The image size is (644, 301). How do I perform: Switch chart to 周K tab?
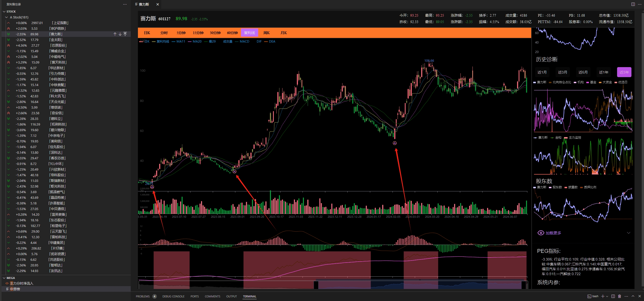click(266, 33)
